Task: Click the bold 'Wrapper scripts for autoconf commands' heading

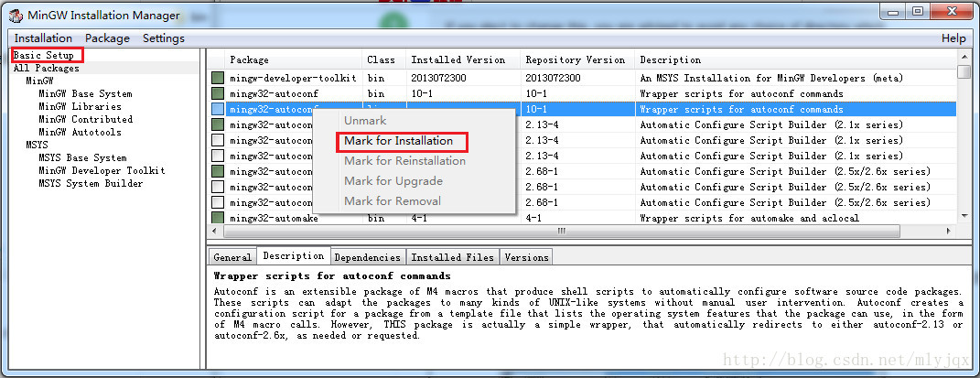Action: [x=332, y=275]
